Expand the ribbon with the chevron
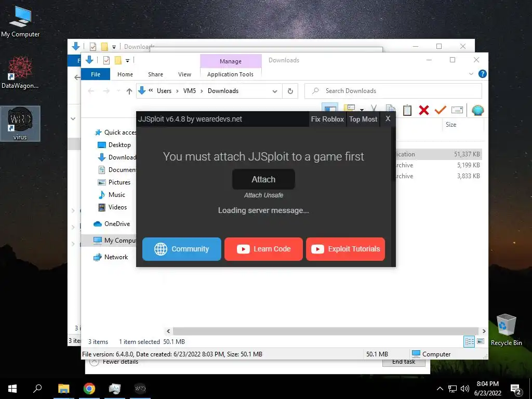The width and height of the screenshot is (532, 399). [x=471, y=74]
